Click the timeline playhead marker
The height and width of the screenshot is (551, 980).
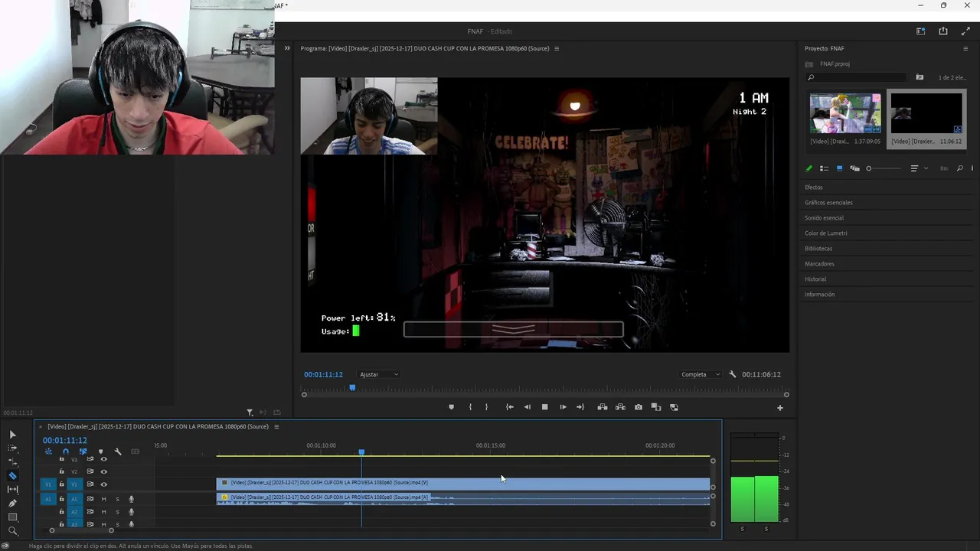(361, 452)
